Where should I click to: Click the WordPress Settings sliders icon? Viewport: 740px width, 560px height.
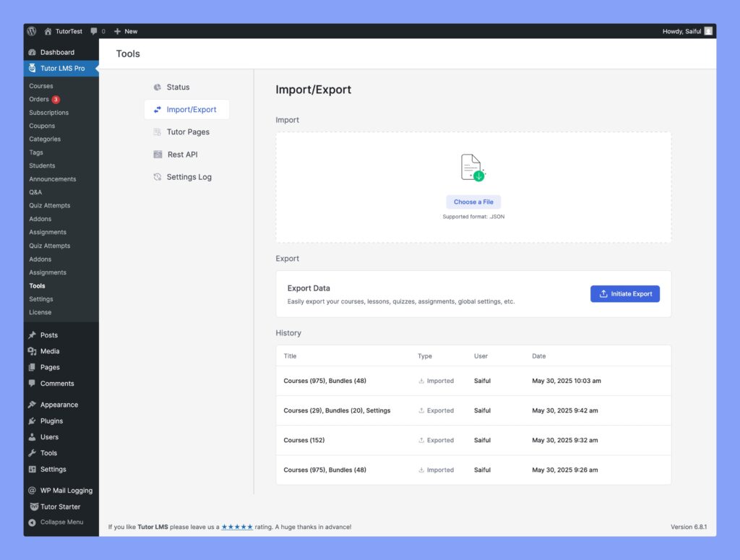[x=32, y=469]
